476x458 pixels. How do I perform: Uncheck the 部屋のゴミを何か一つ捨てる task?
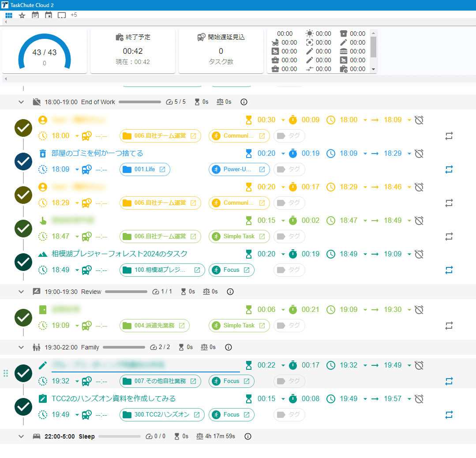point(23,161)
